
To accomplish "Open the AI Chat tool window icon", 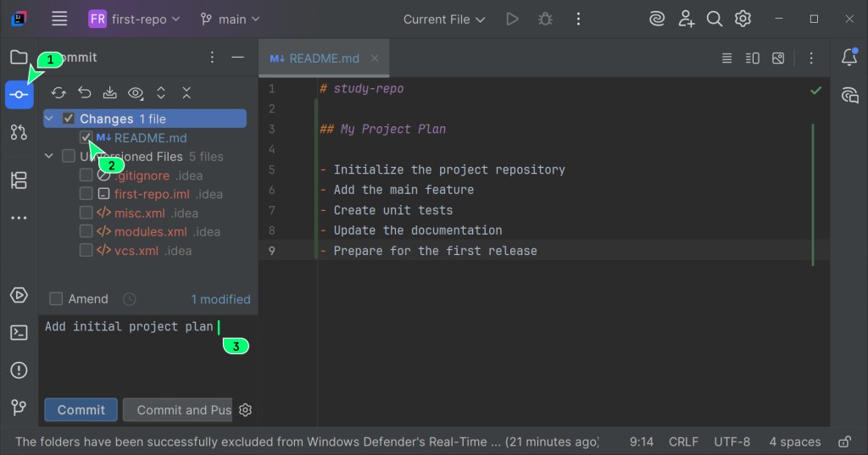I will [849, 95].
